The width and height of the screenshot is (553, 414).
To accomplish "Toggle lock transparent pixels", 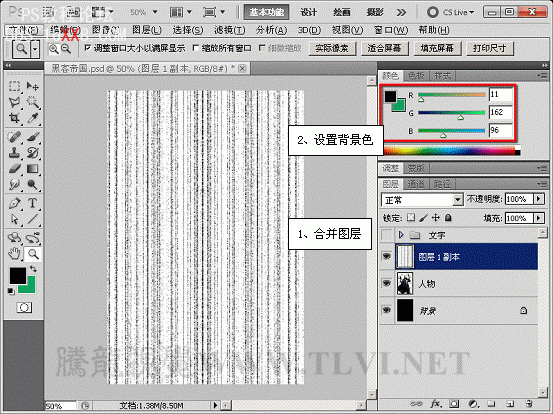I will tap(411, 218).
